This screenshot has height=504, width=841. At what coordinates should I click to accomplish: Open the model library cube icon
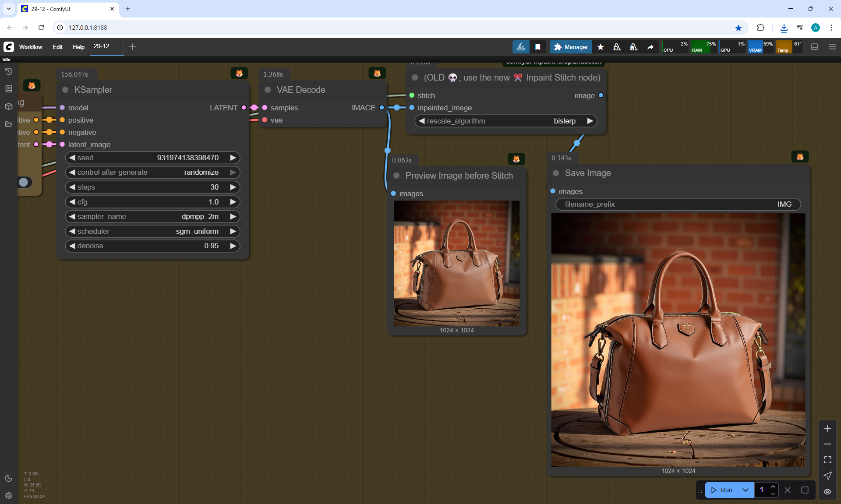tap(8, 106)
